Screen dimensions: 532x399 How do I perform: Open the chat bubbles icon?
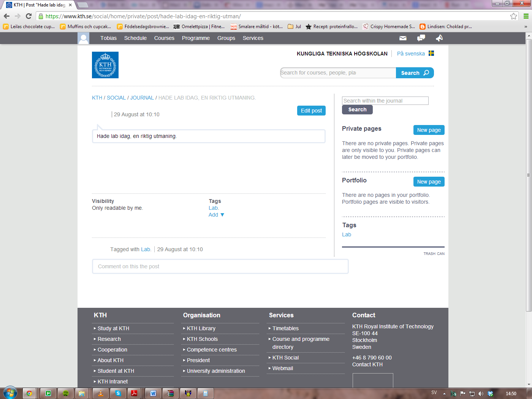421,38
